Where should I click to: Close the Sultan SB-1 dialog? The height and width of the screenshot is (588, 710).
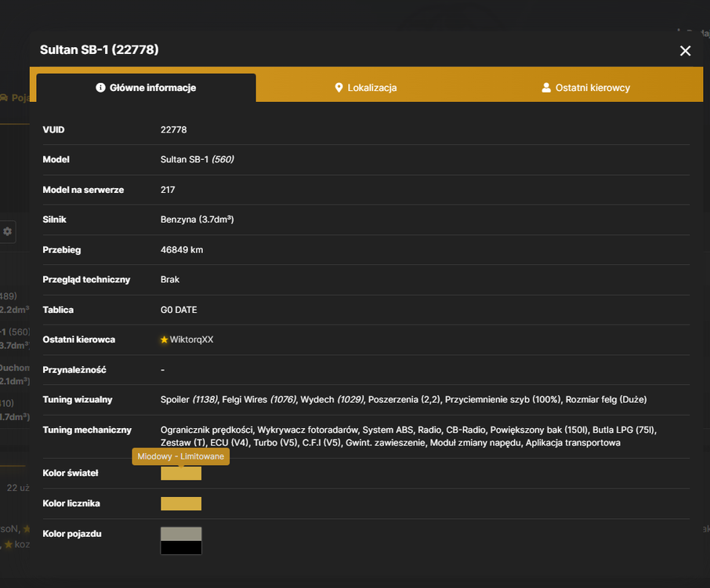click(685, 51)
